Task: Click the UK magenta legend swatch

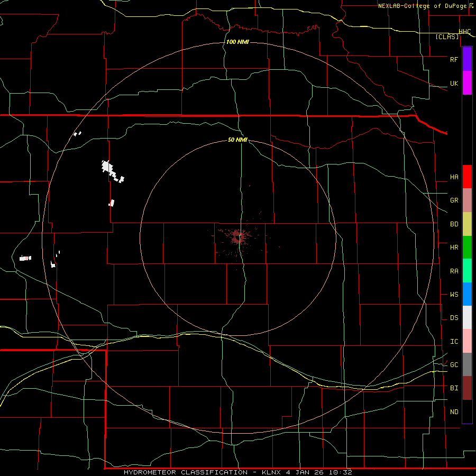Action: [x=467, y=83]
